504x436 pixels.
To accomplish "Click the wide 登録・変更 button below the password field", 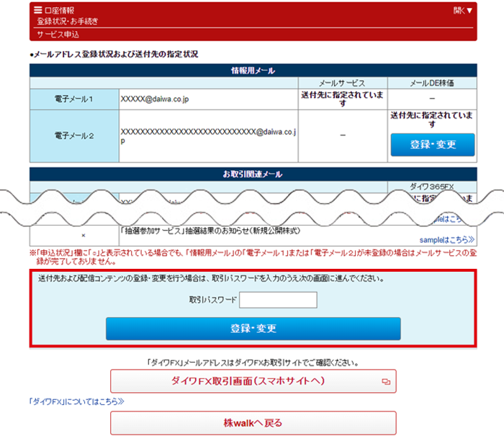I will coord(253,329).
